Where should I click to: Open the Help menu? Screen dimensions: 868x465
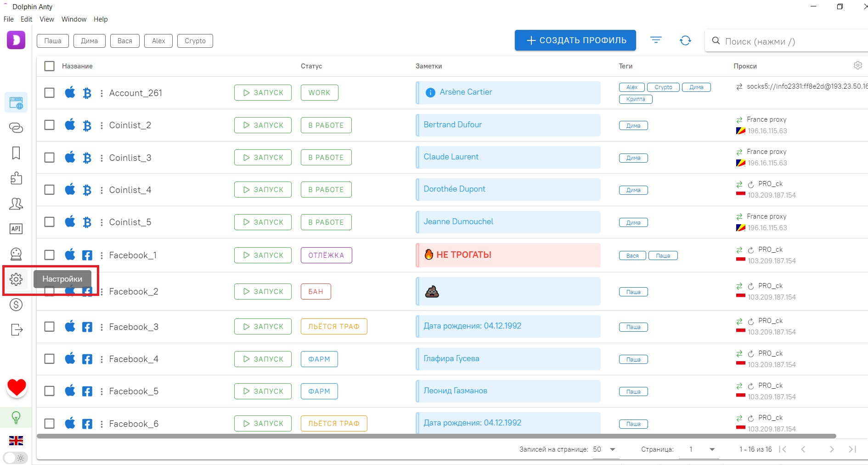point(101,19)
